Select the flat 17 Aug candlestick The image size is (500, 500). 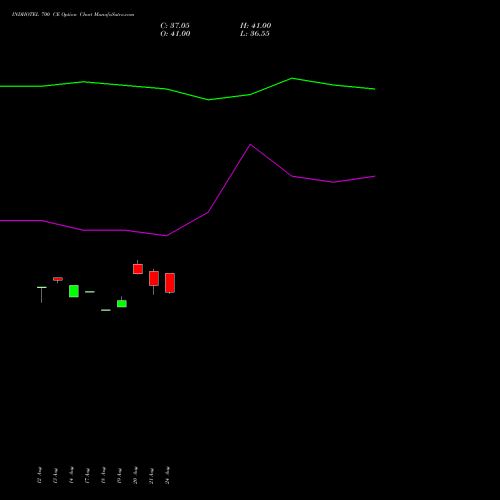pyautogui.click(x=90, y=292)
